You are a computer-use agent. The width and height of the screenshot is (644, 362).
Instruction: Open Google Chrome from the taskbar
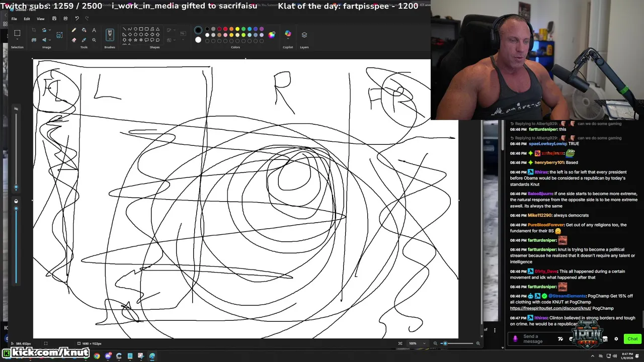(97, 356)
